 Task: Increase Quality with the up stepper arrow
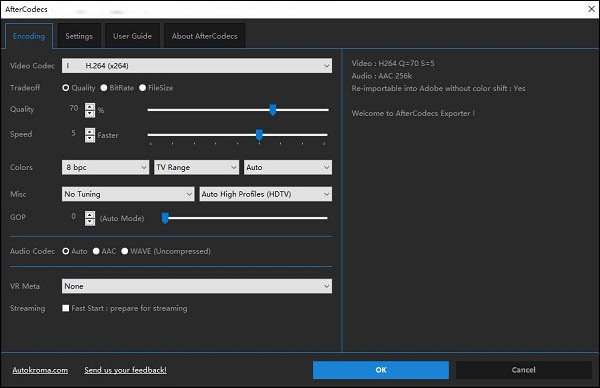click(90, 107)
